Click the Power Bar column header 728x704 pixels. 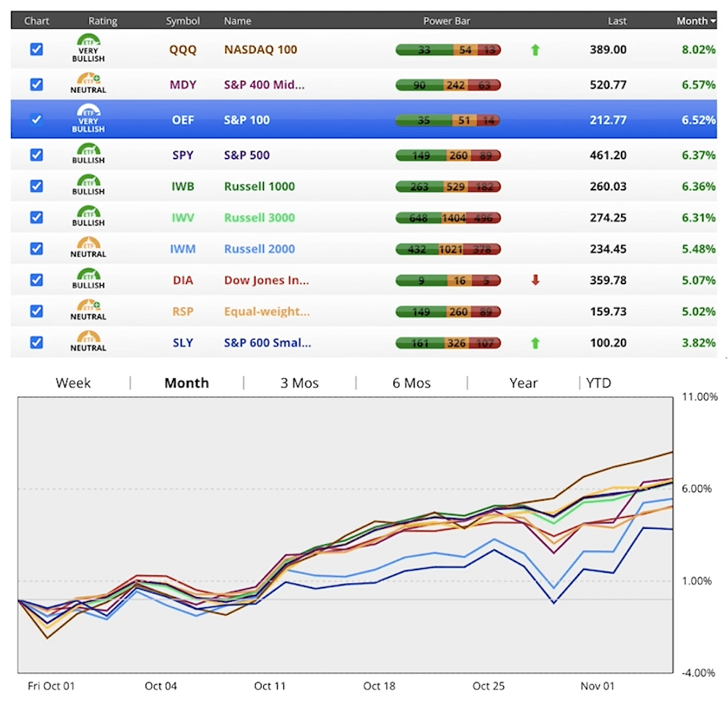click(447, 21)
